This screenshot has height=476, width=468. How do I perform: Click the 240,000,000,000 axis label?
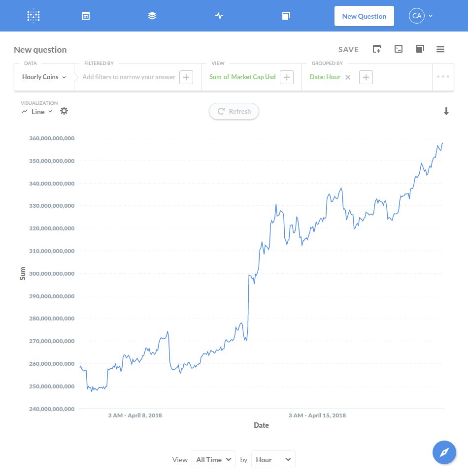(52, 409)
